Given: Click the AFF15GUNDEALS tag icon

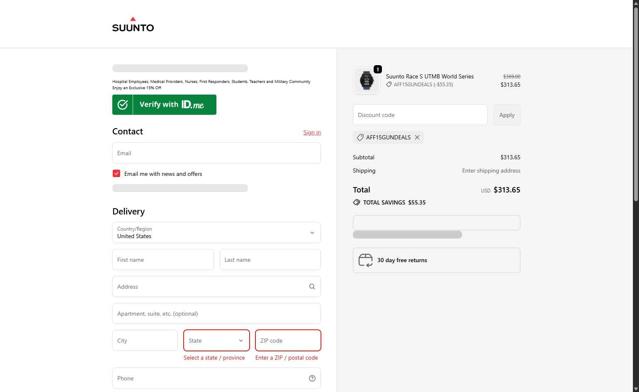Looking at the screenshot, I should pyautogui.click(x=360, y=137).
